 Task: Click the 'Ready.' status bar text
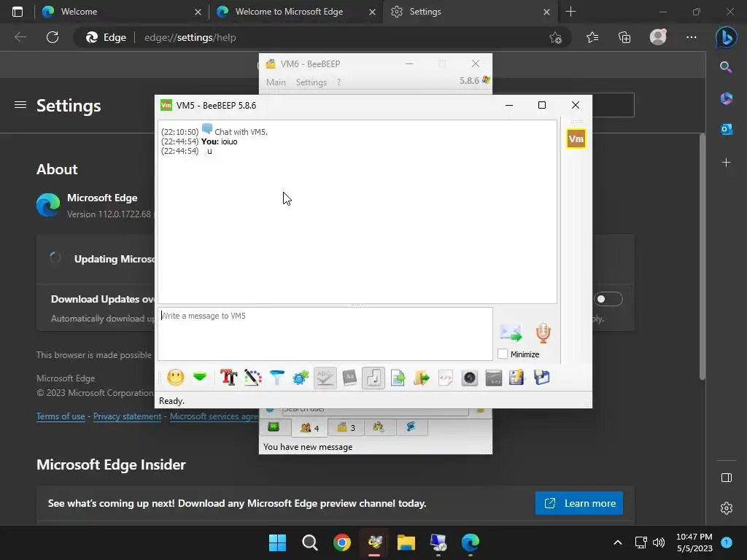tap(171, 401)
